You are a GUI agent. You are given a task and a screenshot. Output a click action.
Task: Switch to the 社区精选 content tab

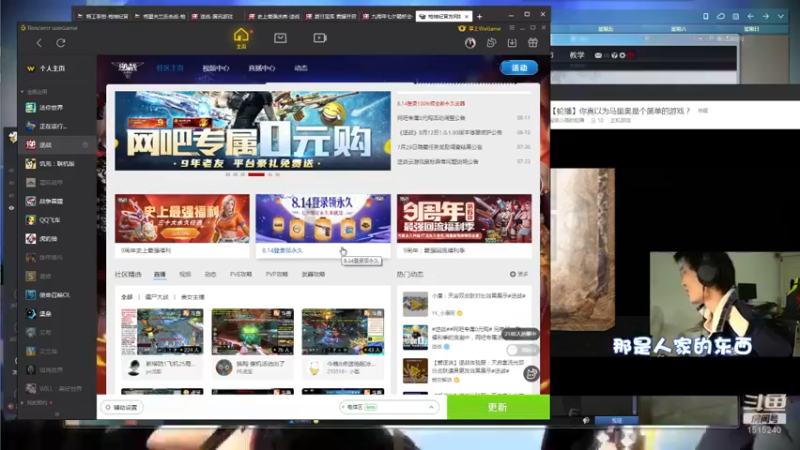click(128, 274)
